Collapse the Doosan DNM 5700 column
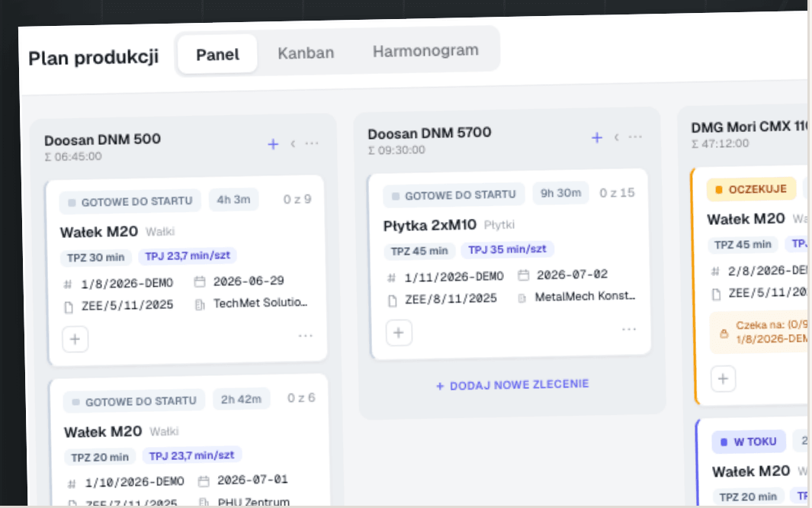 coord(616,137)
